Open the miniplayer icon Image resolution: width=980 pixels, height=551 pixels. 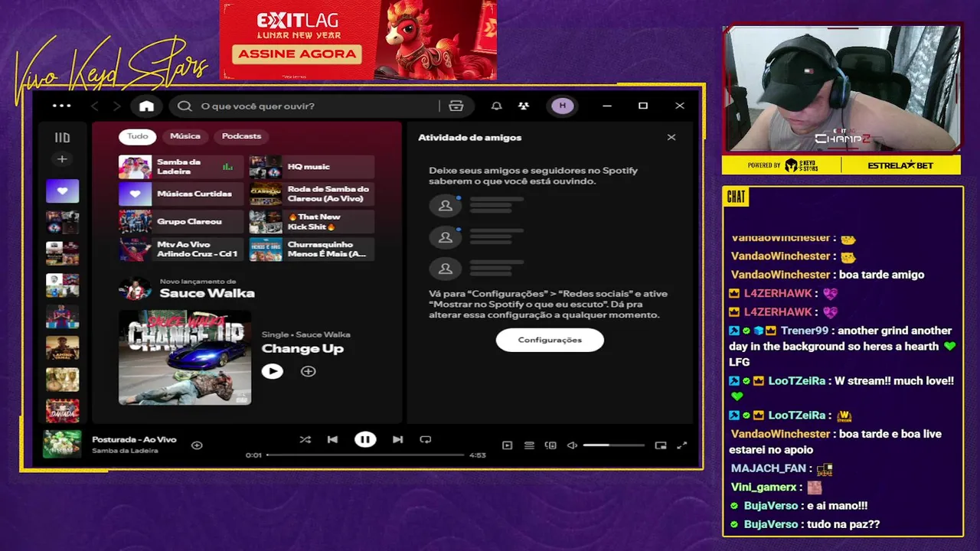661,445
